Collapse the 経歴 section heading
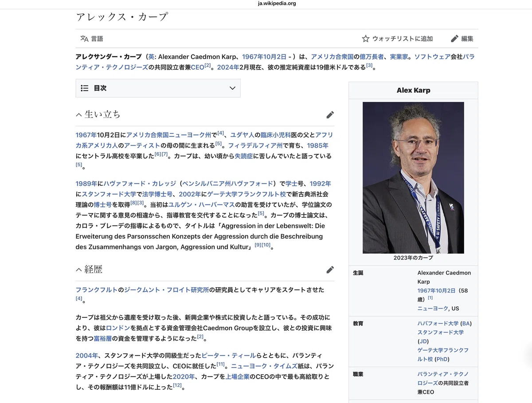Viewport: 532px width, 403px height. coord(79,270)
